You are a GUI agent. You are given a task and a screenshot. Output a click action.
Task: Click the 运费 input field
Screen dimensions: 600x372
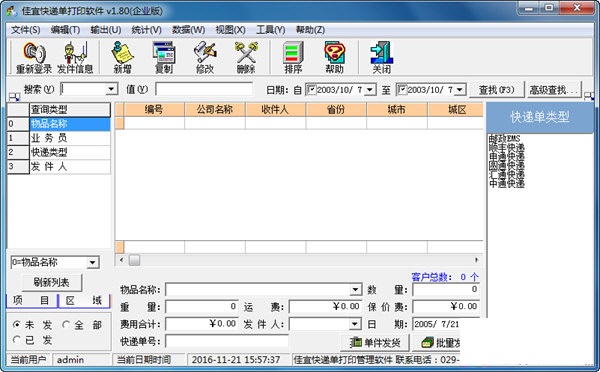point(325,307)
